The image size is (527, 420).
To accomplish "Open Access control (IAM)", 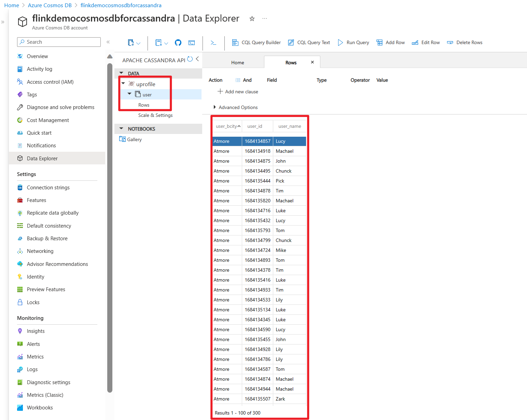I will coord(50,82).
